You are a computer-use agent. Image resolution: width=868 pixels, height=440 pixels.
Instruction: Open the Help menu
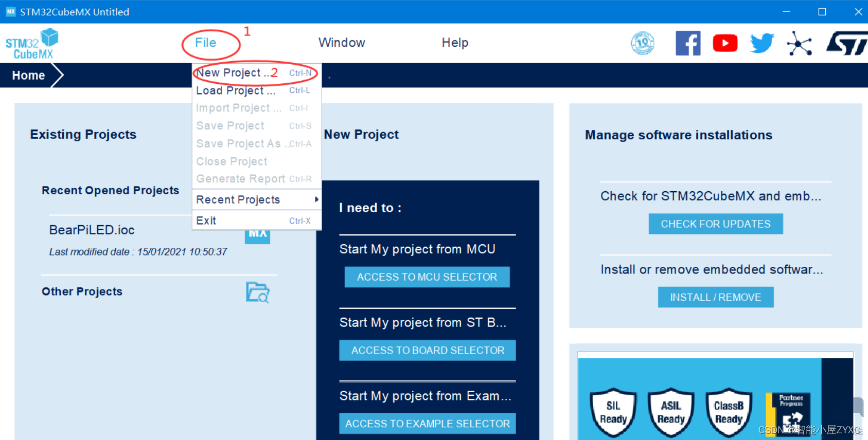[x=455, y=43]
